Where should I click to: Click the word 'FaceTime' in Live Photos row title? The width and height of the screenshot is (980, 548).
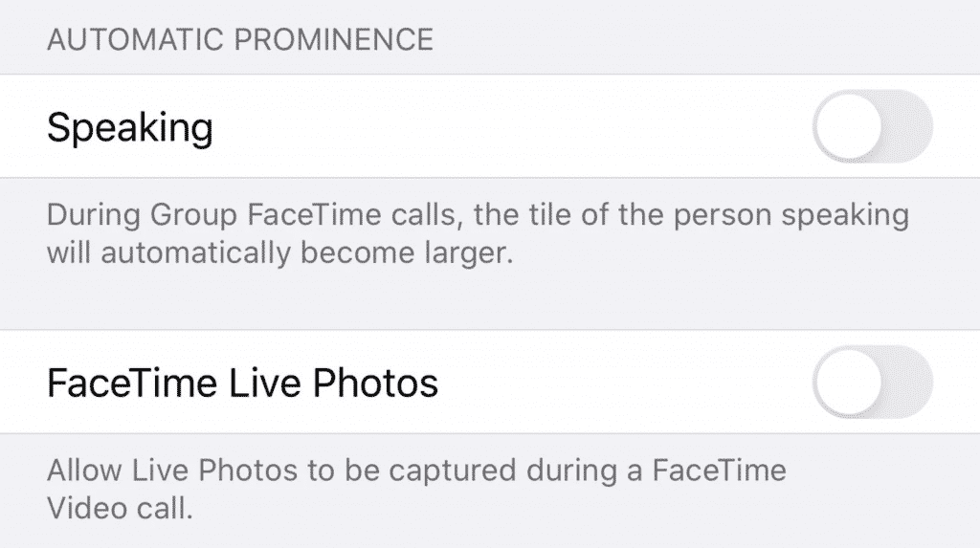tap(129, 383)
